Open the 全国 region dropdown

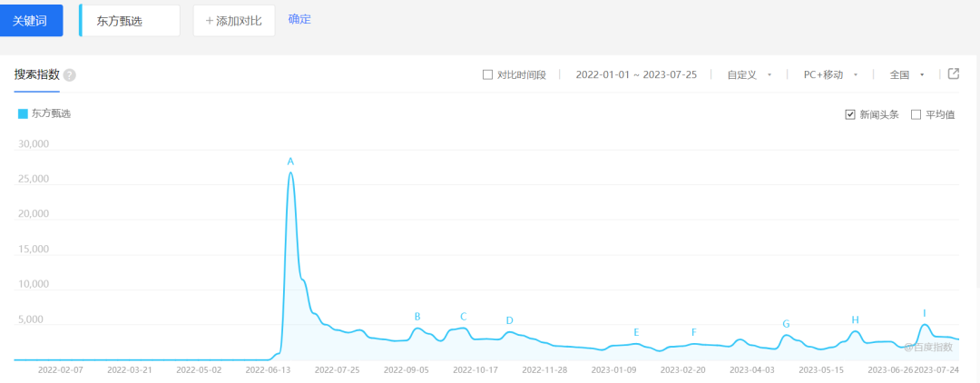point(907,74)
